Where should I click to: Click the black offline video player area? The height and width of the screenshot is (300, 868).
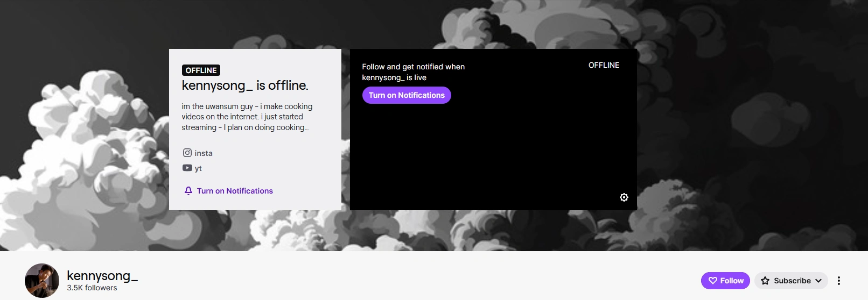pyautogui.click(x=493, y=130)
